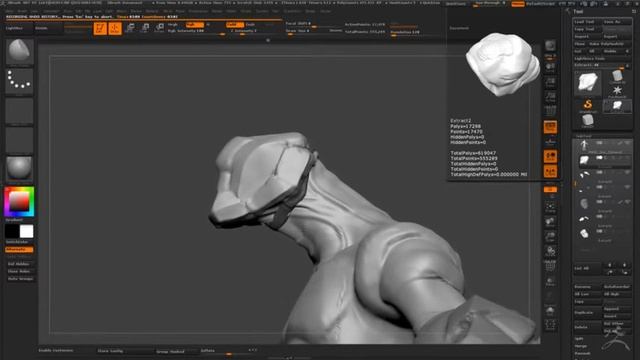This screenshot has height=360, width=640.
Task: Select the black secondary color swatch
Action: click(x=12, y=231)
